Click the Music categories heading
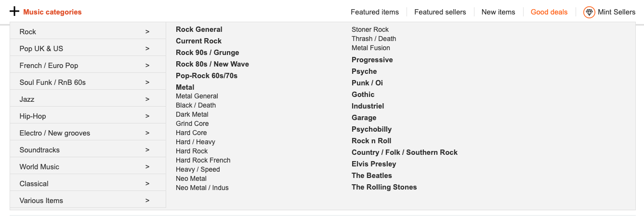Image resolution: width=644 pixels, height=218 pixels. [x=53, y=12]
